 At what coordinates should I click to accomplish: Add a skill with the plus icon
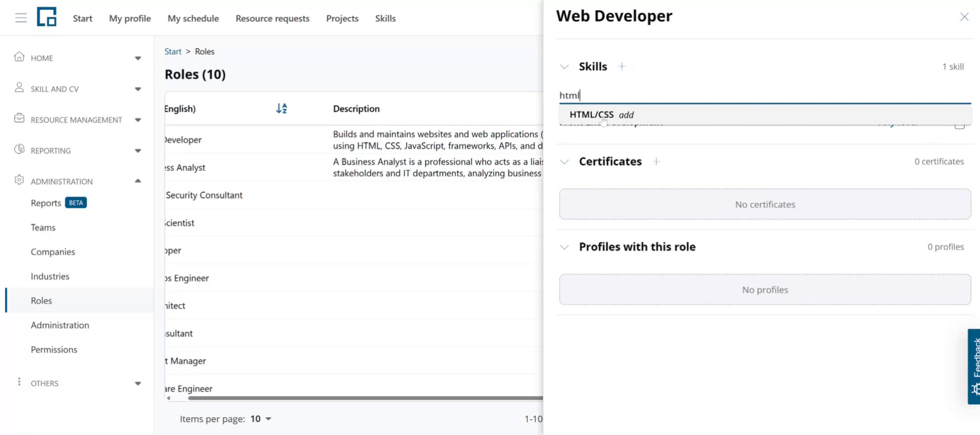coord(622,67)
